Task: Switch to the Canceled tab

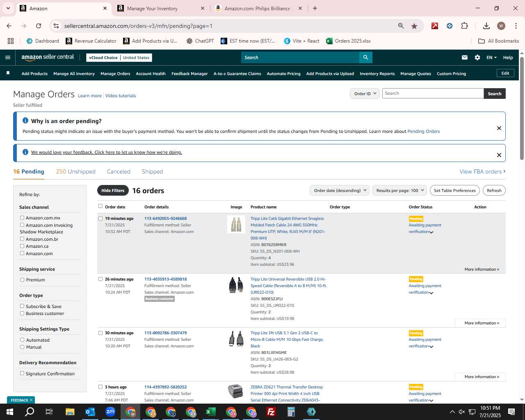Action: (119, 171)
